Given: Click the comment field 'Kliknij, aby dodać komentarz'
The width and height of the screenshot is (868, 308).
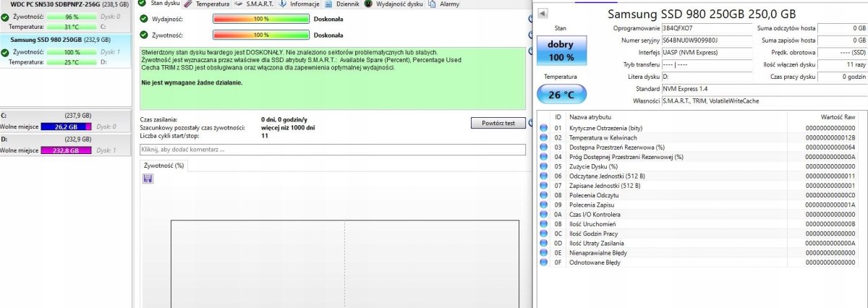Looking at the screenshot, I should (332, 150).
